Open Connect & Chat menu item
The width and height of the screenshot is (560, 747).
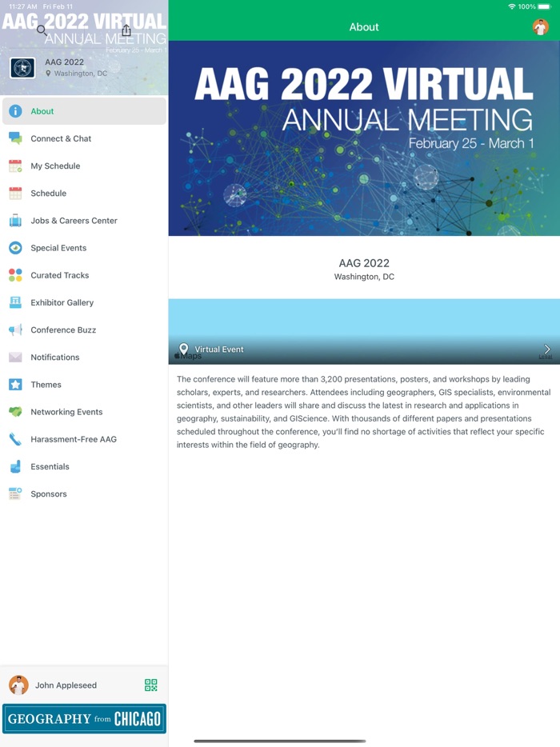[84, 138]
